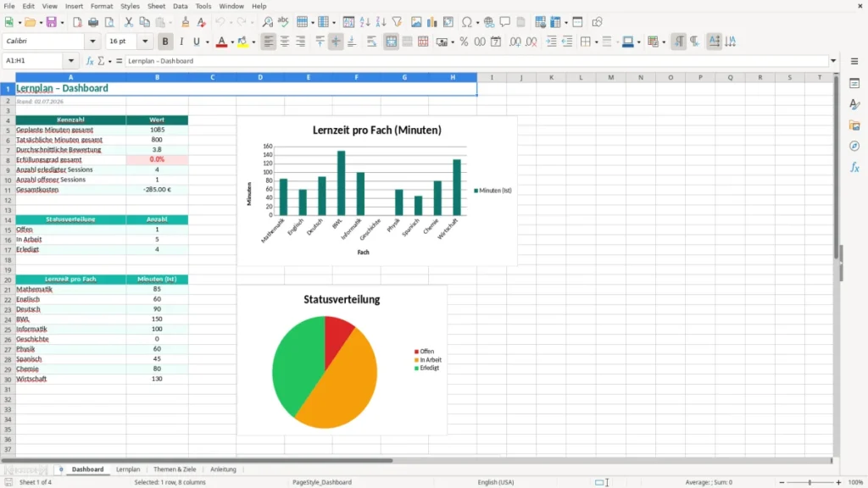This screenshot has height=488, width=868.
Task: Toggle Underline formatting
Action: point(196,42)
